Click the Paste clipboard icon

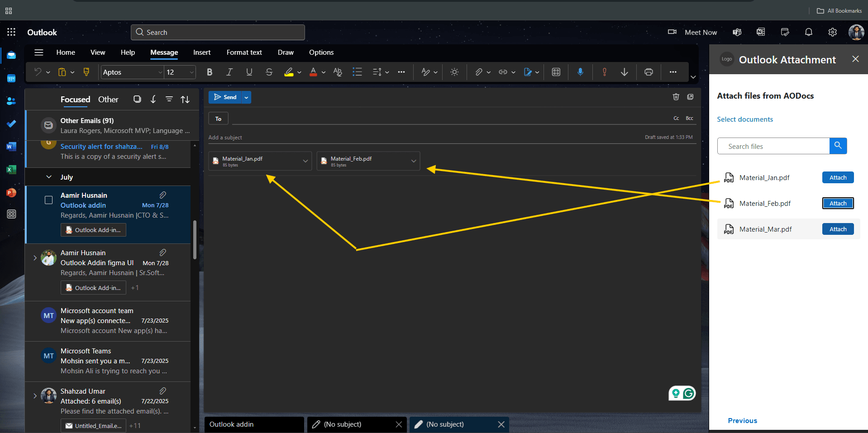click(x=62, y=72)
